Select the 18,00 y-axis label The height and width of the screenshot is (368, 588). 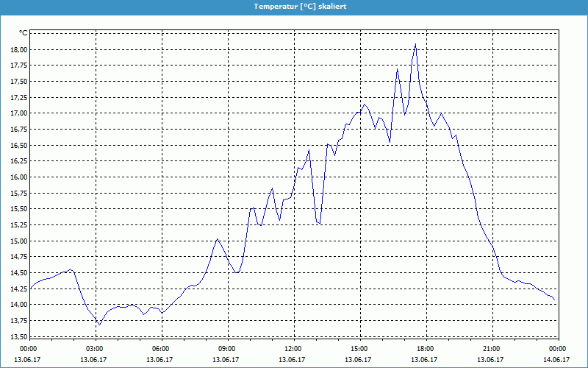click(x=18, y=49)
